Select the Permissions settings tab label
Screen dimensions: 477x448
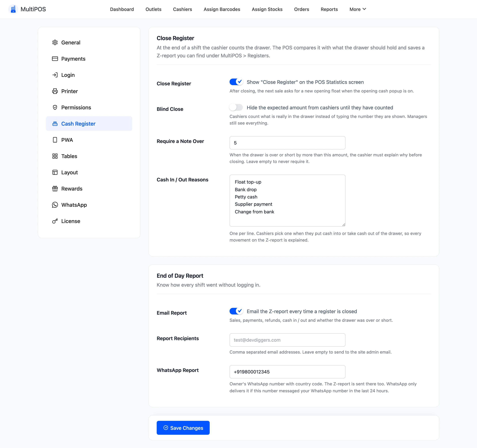(x=76, y=108)
